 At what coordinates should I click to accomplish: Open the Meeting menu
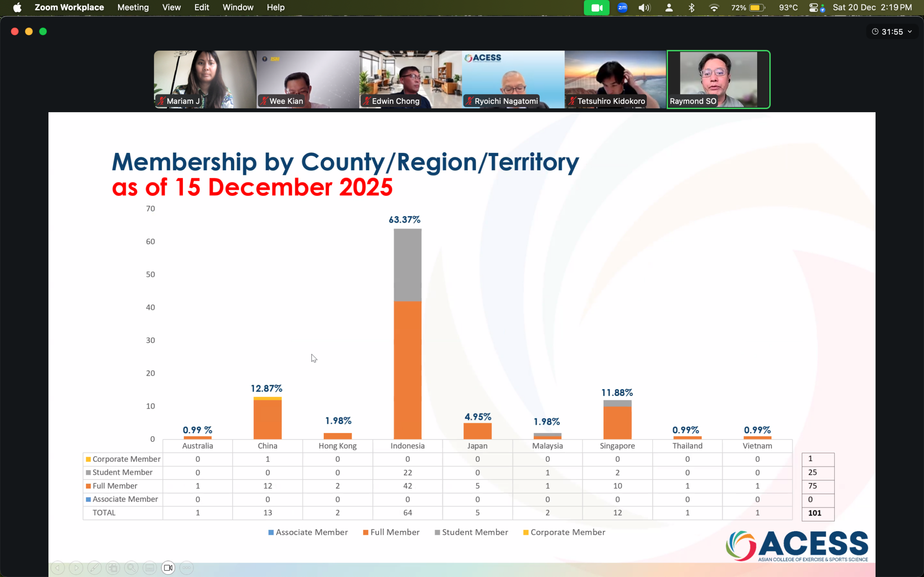[133, 8]
